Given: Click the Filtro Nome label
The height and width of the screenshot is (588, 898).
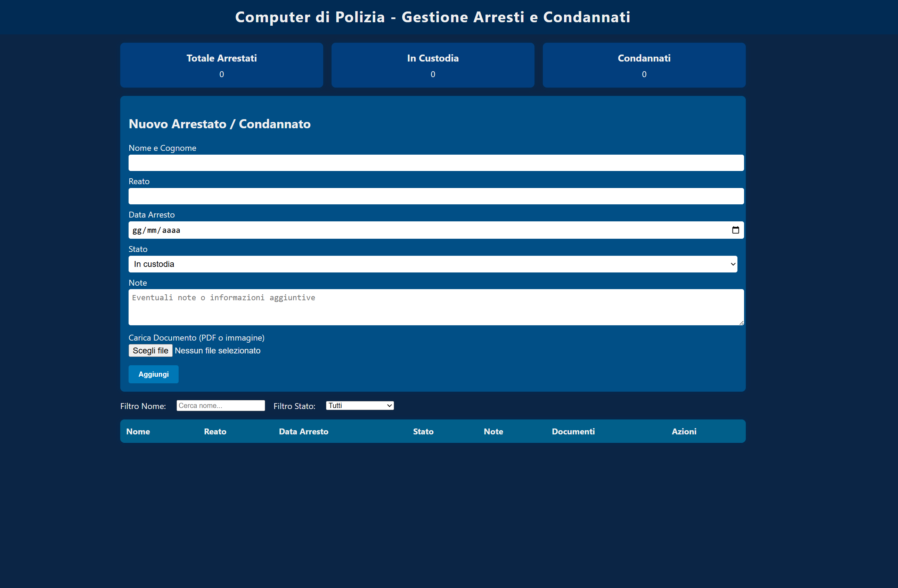Looking at the screenshot, I should coord(143,406).
